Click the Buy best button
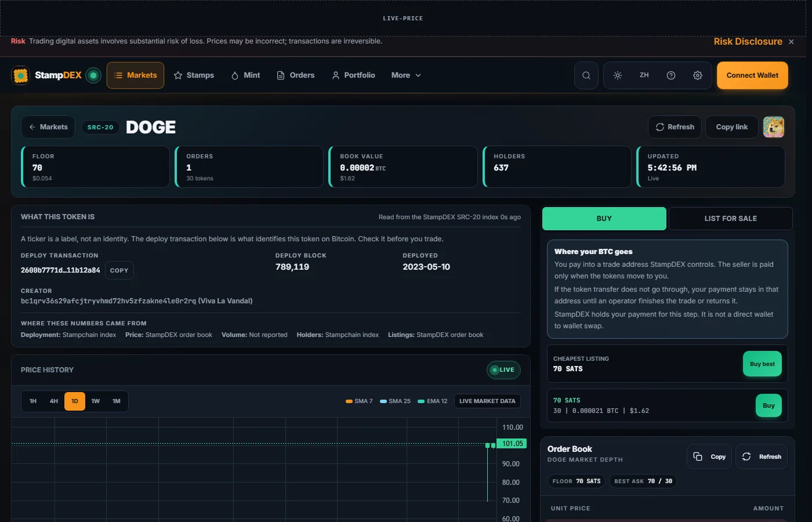Screen dimensions: 812x522 762,364
